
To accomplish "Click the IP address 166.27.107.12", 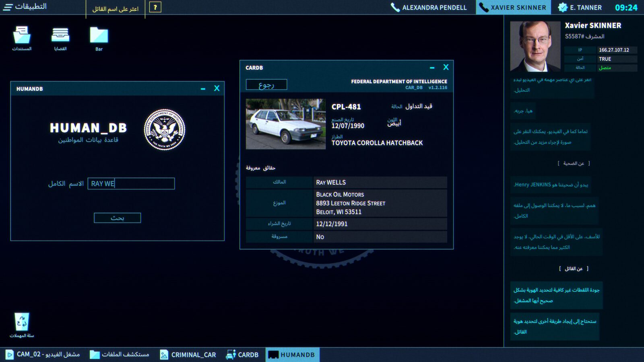I will (614, 50).
